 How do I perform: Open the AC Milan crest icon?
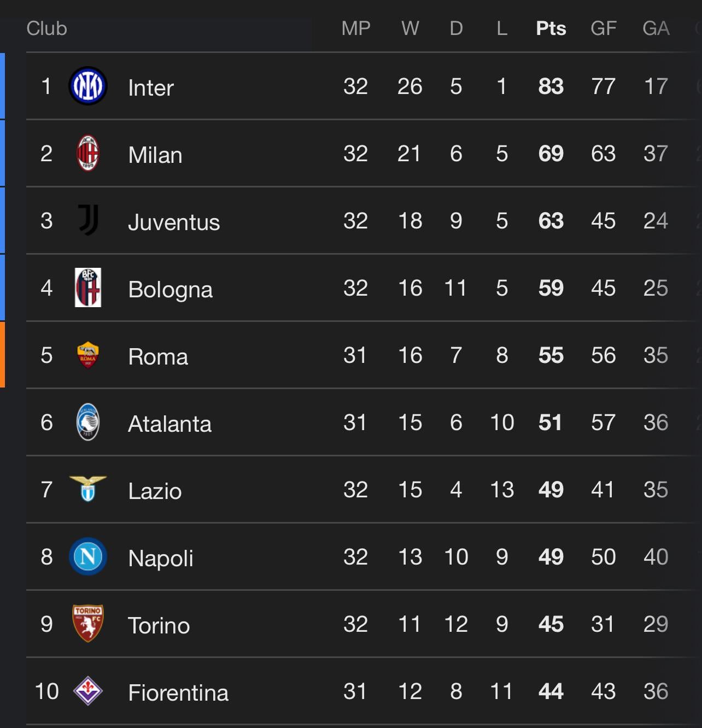(x=87, y=153)
